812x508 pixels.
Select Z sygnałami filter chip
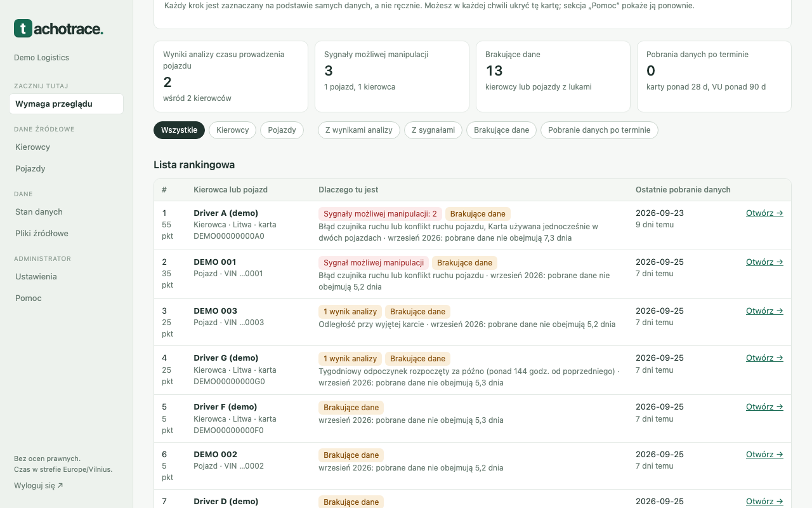click(x=433, y=130)
